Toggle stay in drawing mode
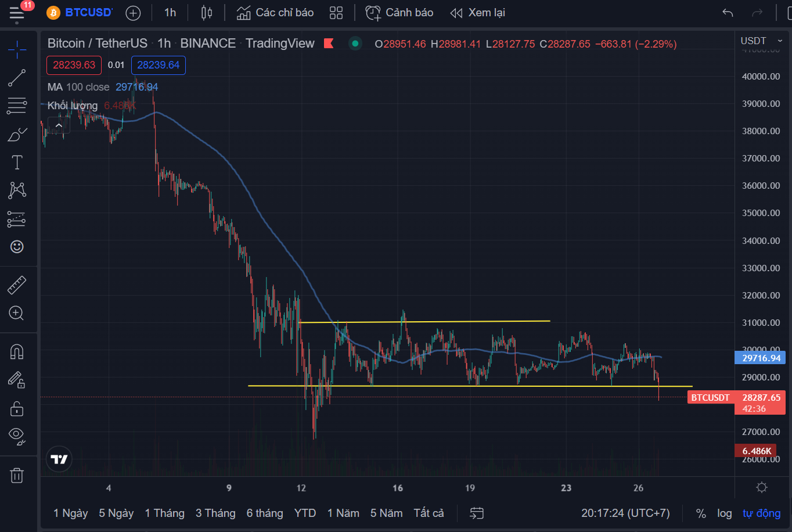The image size is (792, 532). click(17, 380)
